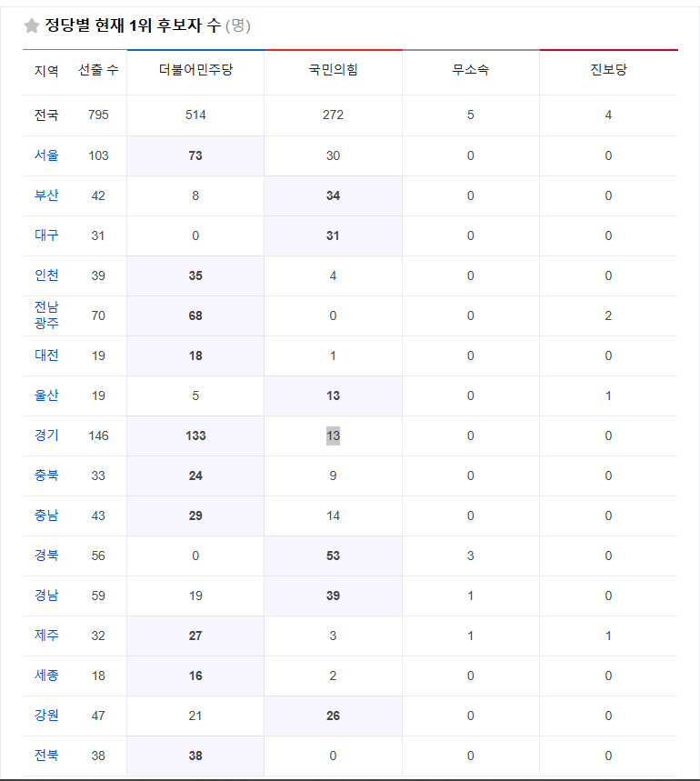Viewport: 700px width, 781px height.
Task: Open the 충북 region link
Action: [x=46, y=476]
